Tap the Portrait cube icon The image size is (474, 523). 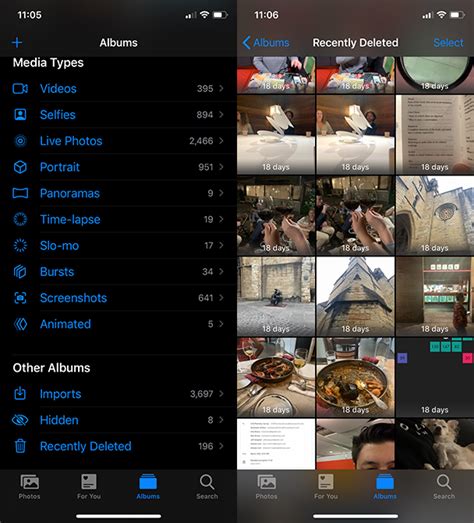[x=20, y=167]
